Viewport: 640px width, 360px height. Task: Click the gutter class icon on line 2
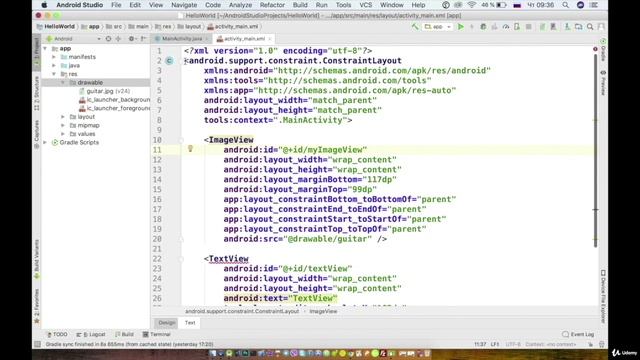coord(169,61)
